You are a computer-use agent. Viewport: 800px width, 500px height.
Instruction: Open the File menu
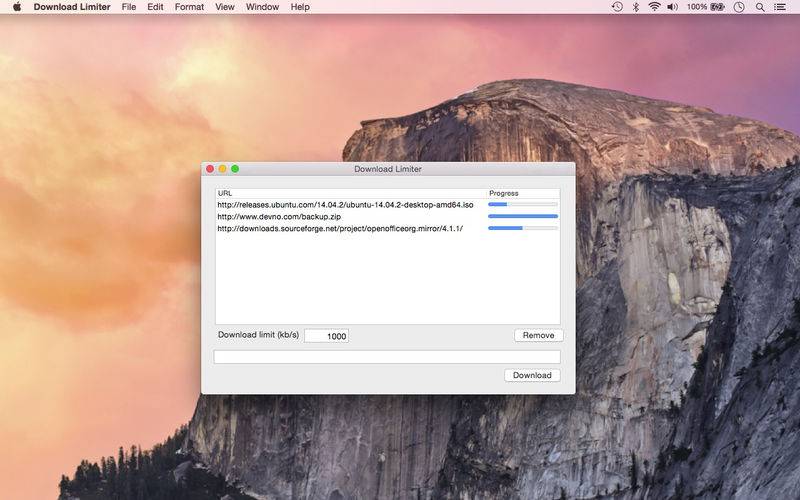pyautogui.click(x=129, y=7)
